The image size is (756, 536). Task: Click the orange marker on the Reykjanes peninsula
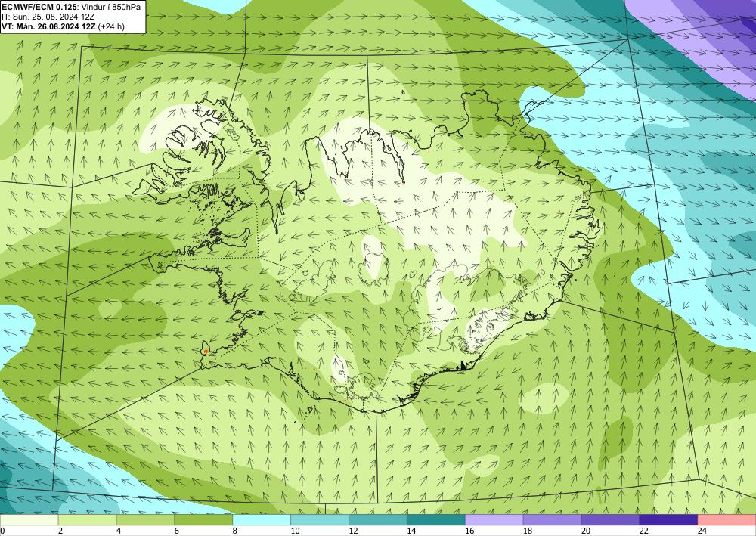click(x=206, y=352)
